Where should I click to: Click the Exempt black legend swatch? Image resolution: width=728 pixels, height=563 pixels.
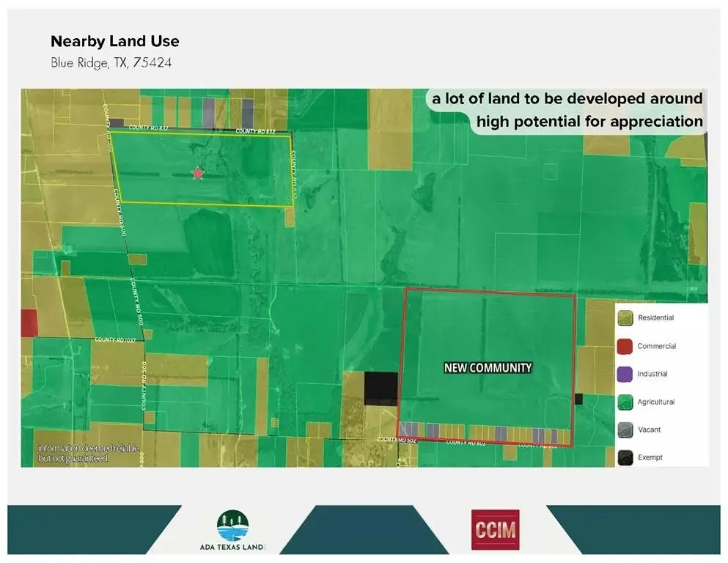tap(625, 457)
